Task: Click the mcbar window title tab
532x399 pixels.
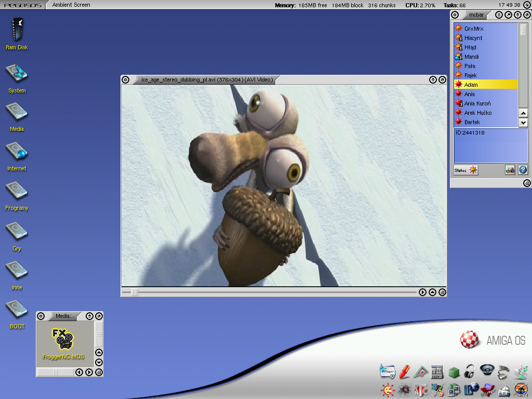Action: pyautogui.click(x=476, y=15)
